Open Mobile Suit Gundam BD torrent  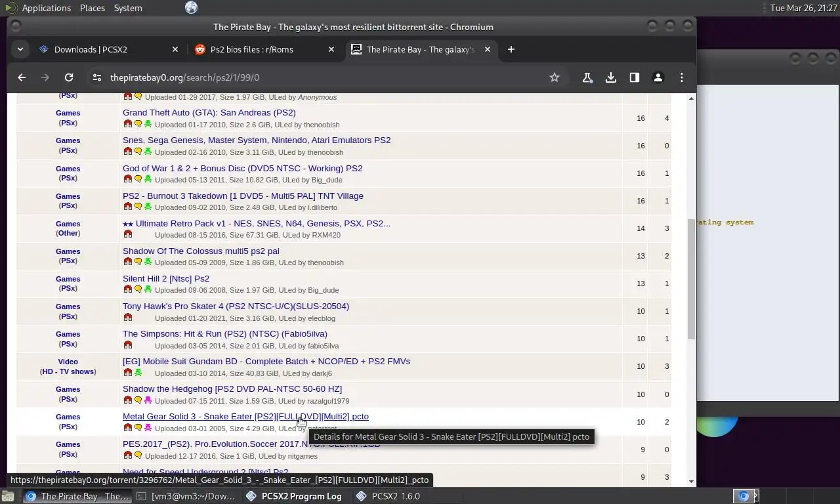pos(266,361)
